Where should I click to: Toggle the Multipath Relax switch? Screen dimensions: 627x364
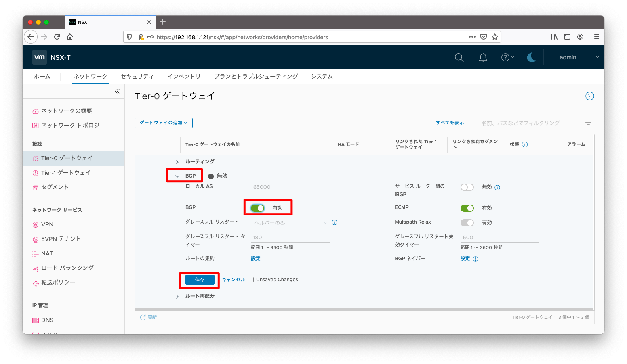[467, 222]
